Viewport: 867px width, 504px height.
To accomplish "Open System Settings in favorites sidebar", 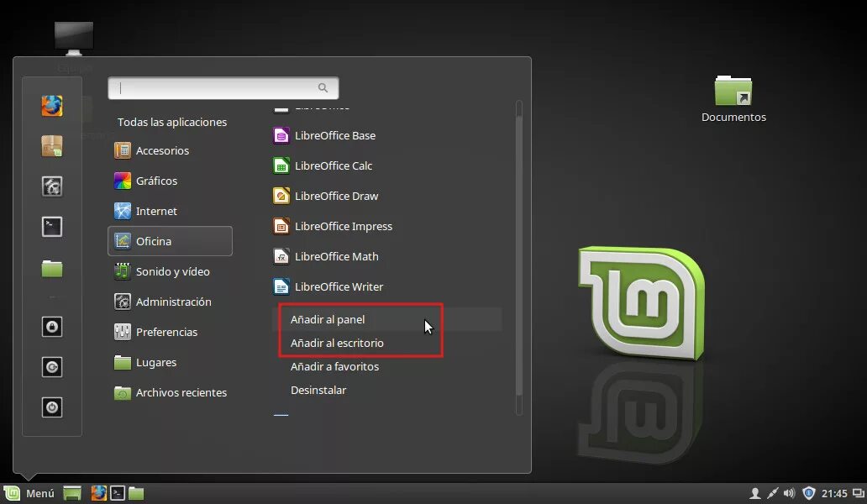I will coord(52,186).
